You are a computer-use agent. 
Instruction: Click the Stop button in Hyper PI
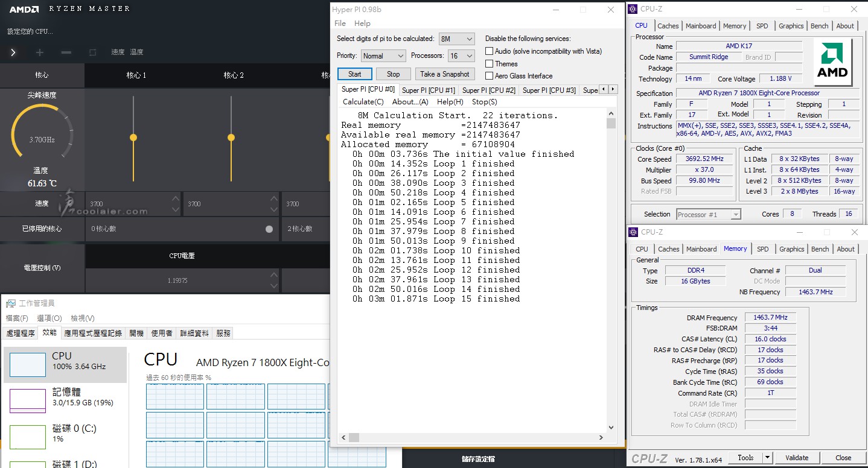[x=393, y=74]
